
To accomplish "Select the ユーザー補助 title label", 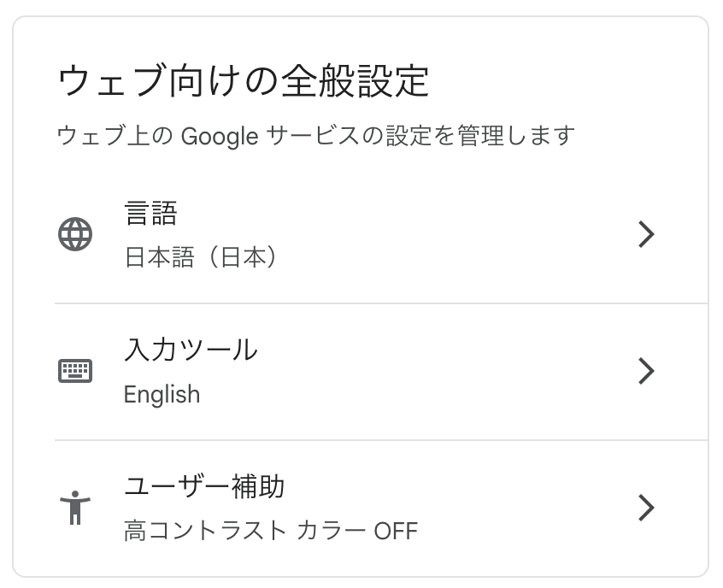I will tap(204, 486).
